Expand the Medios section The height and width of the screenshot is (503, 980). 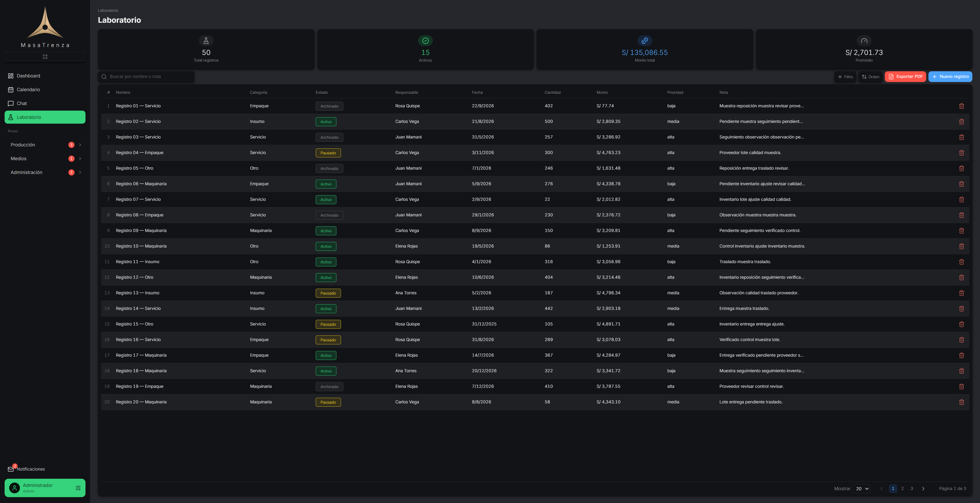pyautogui.click(x=45, y=159)
